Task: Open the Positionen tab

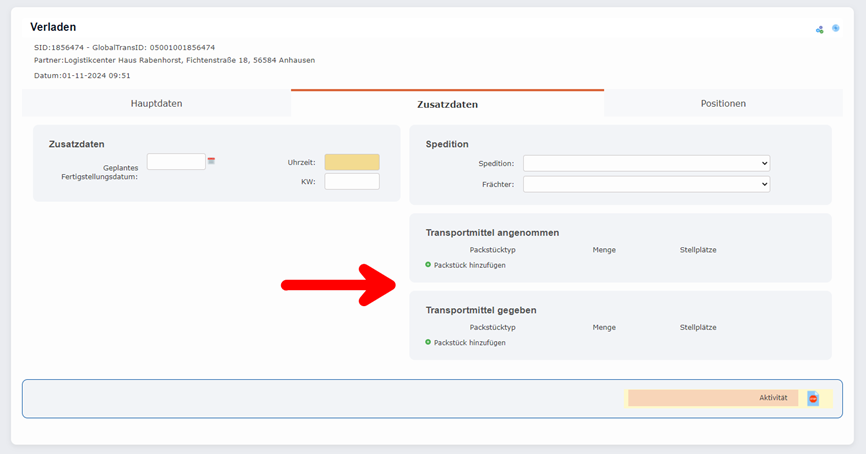Action: (722, 103)
